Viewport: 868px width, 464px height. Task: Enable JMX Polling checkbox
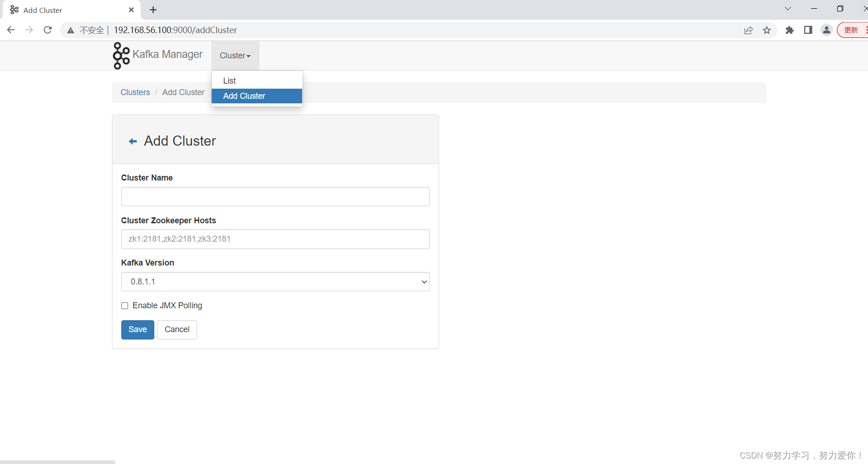124,306
